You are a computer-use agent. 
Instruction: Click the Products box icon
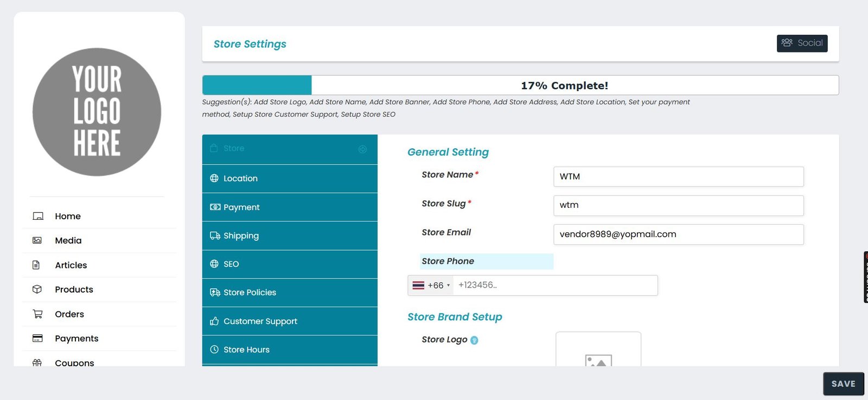pos(37,289)
